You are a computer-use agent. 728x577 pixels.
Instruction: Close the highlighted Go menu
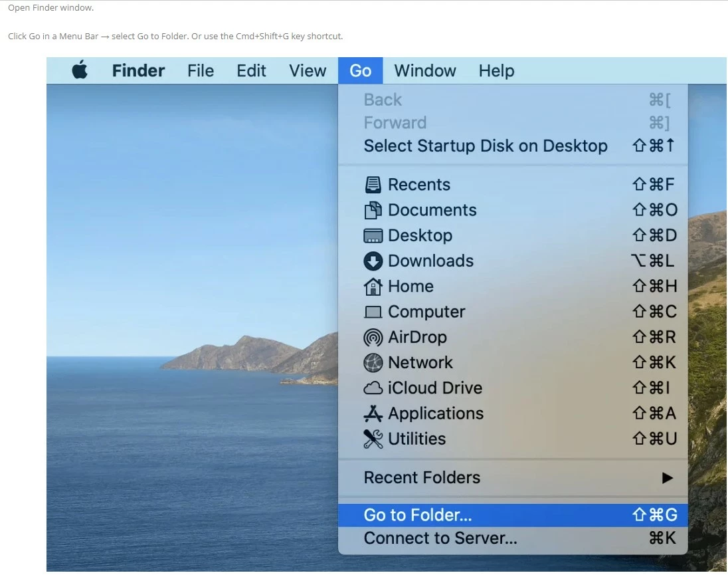(360, 70)
